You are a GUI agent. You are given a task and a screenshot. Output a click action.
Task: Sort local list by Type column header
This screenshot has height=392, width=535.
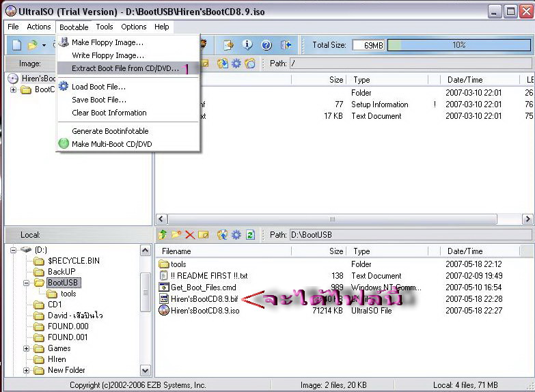click(x=387, y=251)
